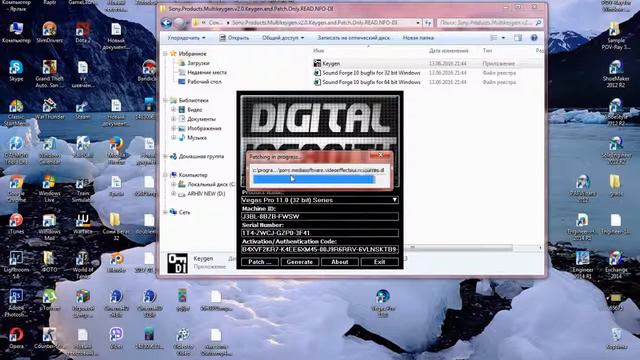The height and width of the screenshot is (360, 640).
Task: Open the Dota 2 desktop shortcut
Action: click(x=83, y=33)
